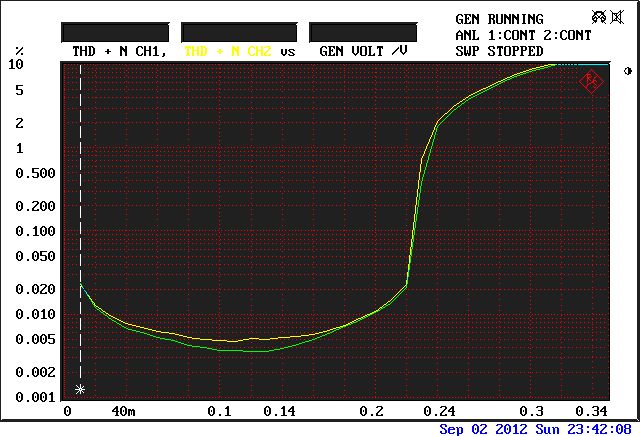Click the "0.24" X axis label
The height and width of the screenshot is (436, 640).
pos(440,411)
